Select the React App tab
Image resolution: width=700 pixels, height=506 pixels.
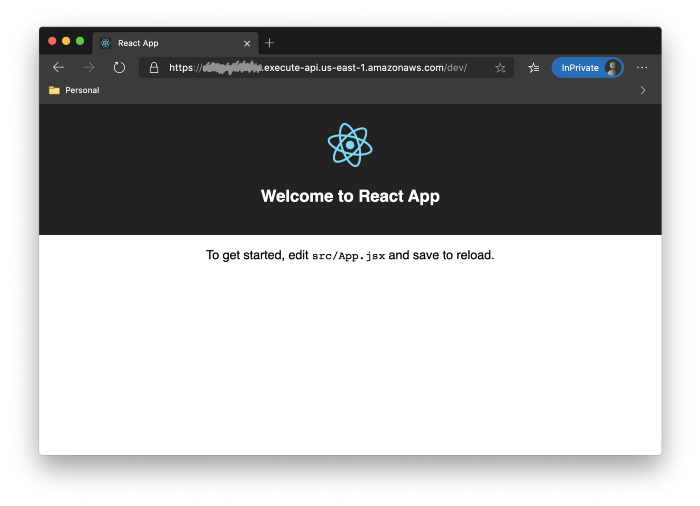pyautogui.click(x=160, y=43)
